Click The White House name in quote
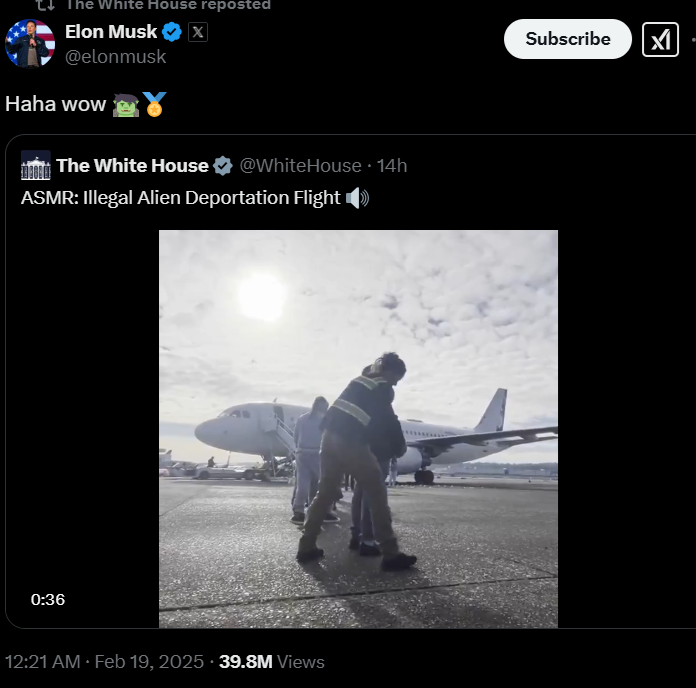Viewport: 696px width, 688px height. (x=132, y=166)
